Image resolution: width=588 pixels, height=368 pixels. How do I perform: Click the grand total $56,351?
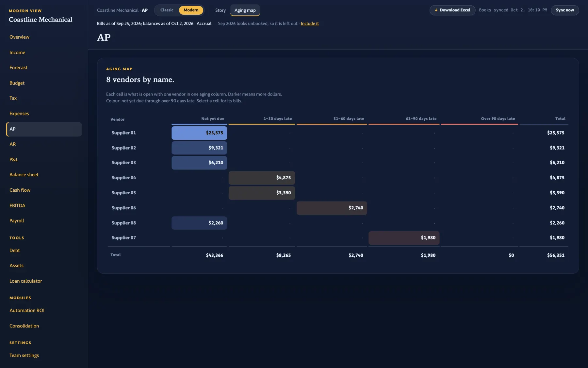point(556,255)
